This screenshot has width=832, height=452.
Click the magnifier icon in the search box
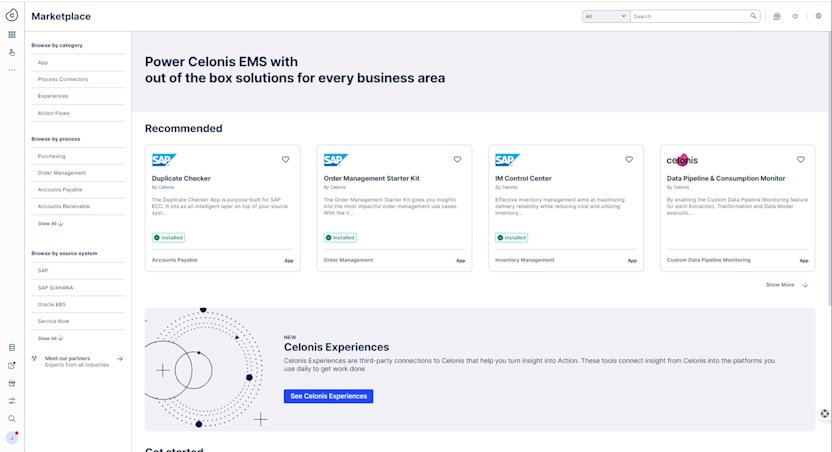point(753,16)
